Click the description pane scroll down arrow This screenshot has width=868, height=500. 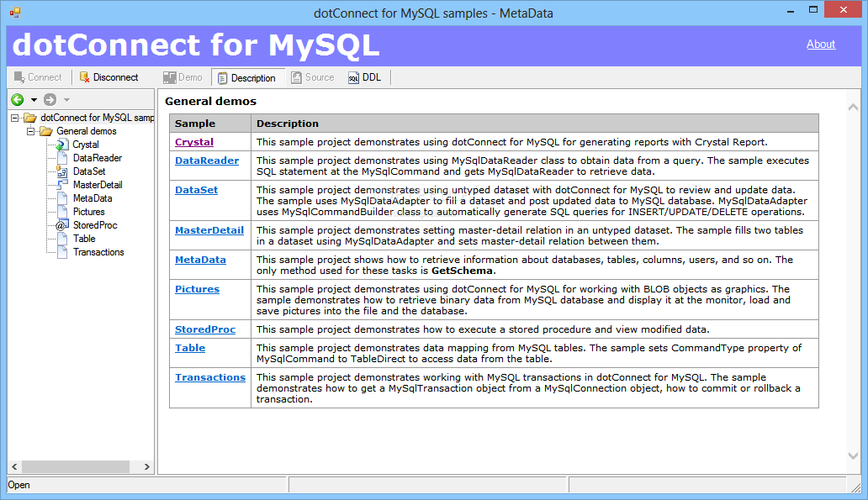click(853, 455)
